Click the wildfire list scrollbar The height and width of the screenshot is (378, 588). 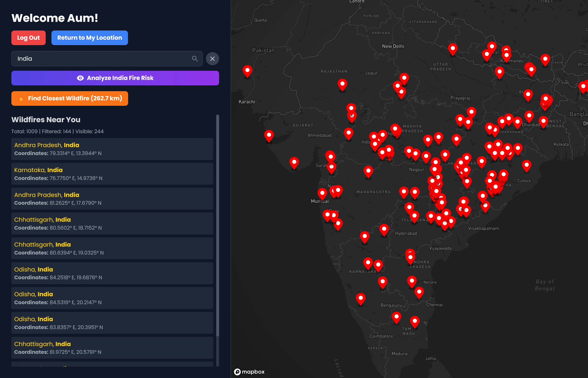coord(217,225)
